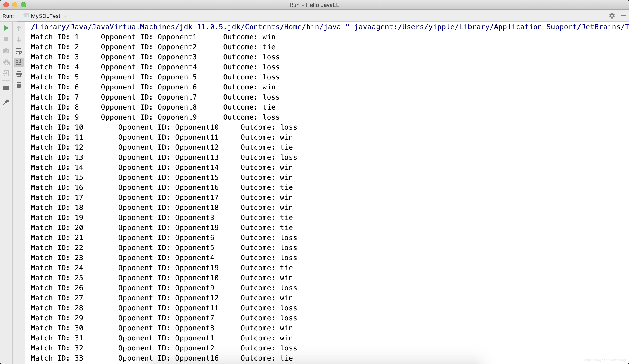Hide the Run tool window with the dash icon
The width and height of the screenshot is (629, 364).
pos(623,16)
